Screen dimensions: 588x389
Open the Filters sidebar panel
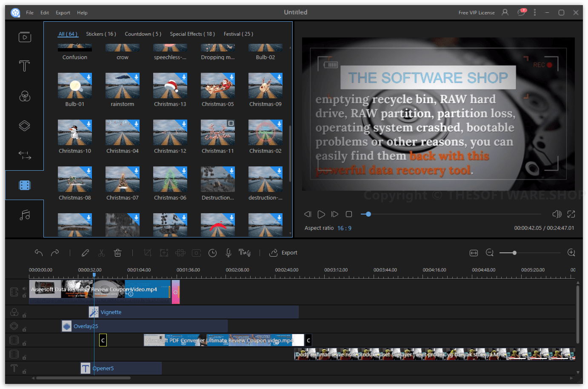(x=25, y=97)
